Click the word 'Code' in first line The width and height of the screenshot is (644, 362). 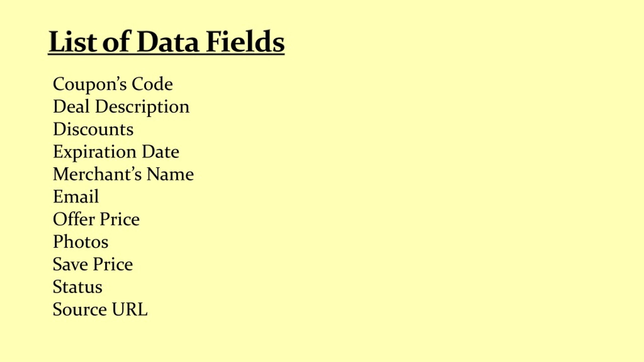click(x=152, y=84)
